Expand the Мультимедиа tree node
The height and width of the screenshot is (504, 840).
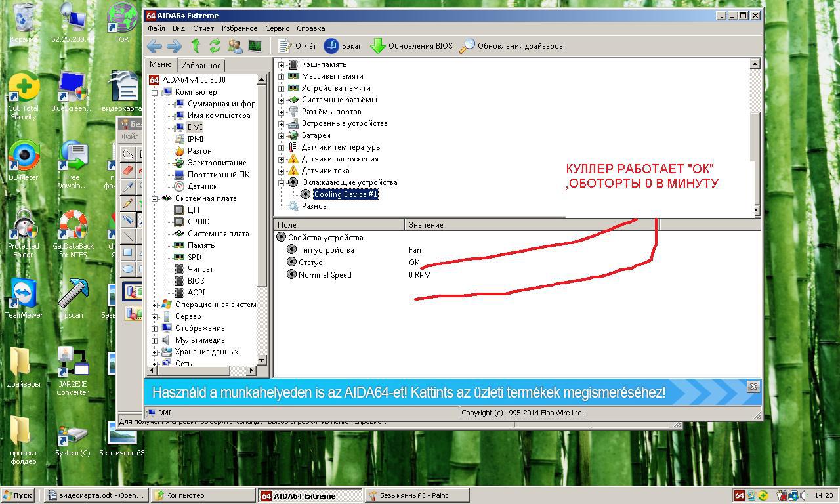(155, 340)
